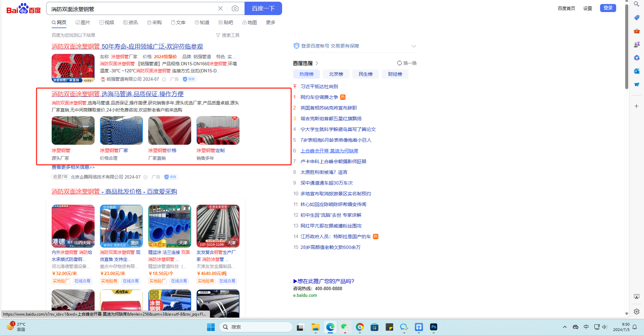Click the 百度一下 search button
644x335 pixels.
(263, 8)
